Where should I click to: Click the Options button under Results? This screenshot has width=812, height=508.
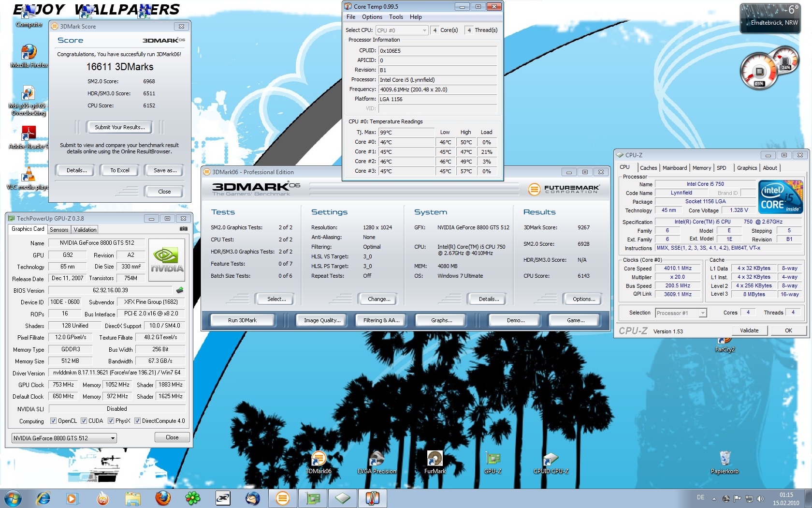584,299
